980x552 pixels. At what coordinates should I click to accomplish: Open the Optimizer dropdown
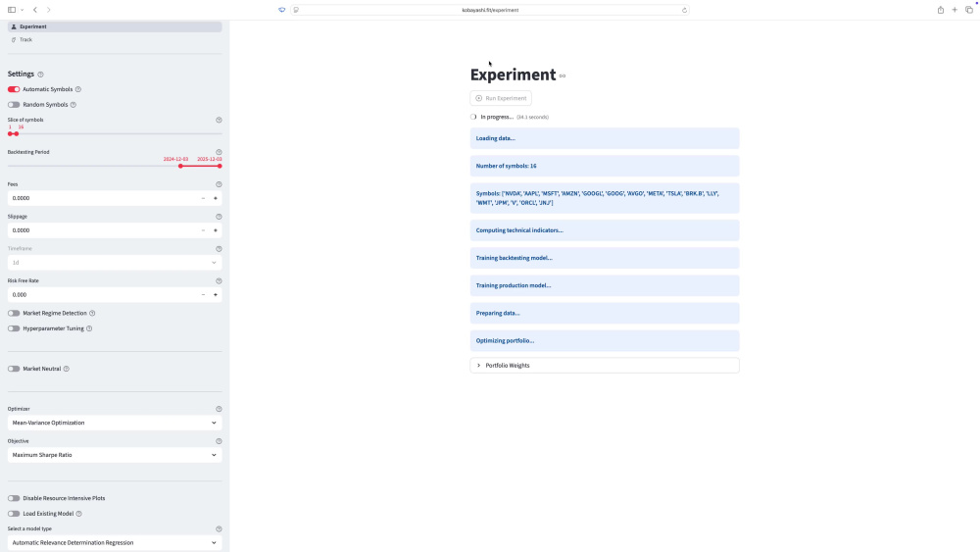click(x=115, y=423)
